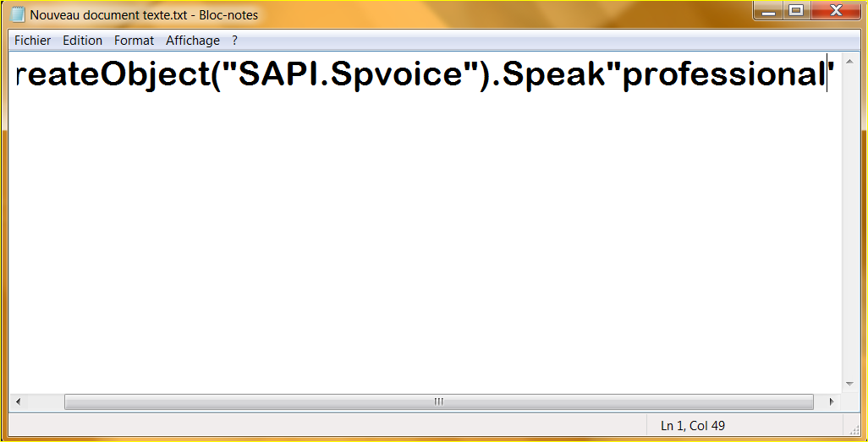Viewport: 868px width, 442px height.
Task: Open the Edition menu
Action: pyautogui.click(x=82, y=41)
